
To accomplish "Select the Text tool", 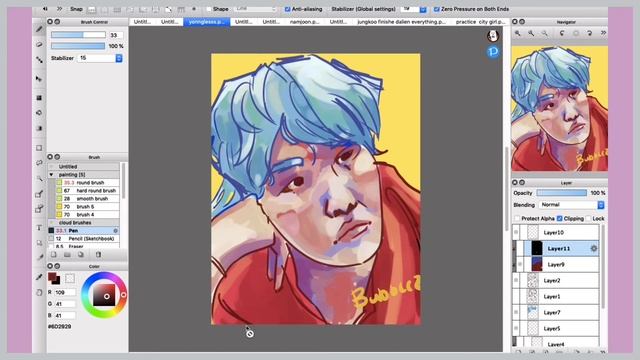I will tap(39, 228).
